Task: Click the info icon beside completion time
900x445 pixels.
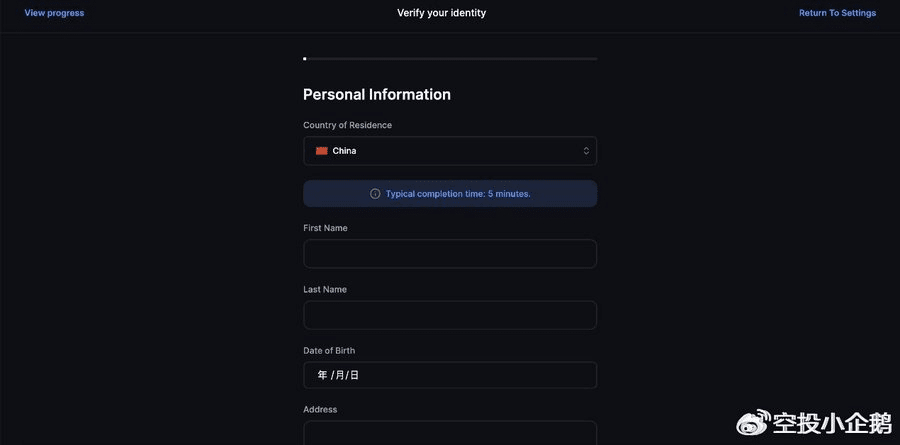Action: tap(375, 194)
